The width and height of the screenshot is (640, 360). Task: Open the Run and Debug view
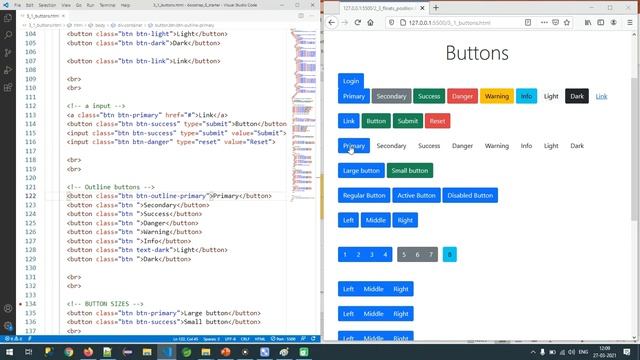8,70
